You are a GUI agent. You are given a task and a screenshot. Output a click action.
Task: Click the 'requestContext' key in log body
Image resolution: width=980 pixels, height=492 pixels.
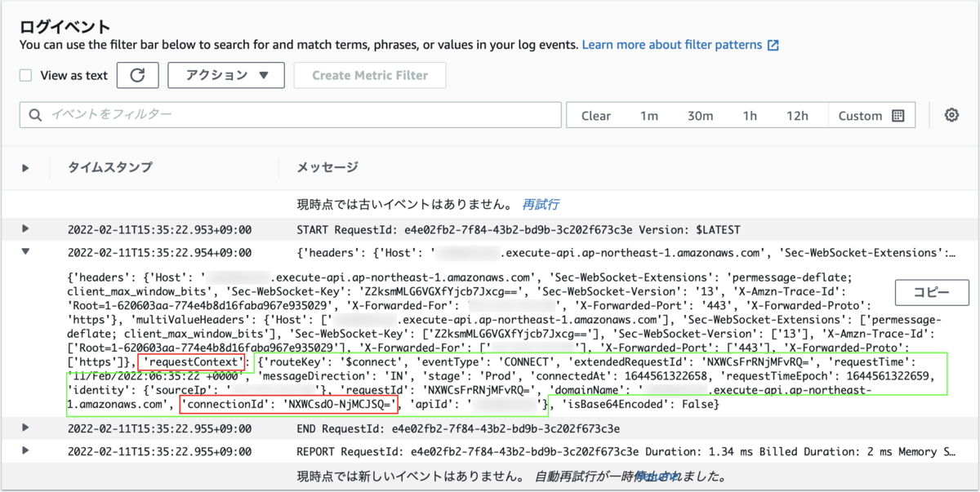[x=191, y=361]
